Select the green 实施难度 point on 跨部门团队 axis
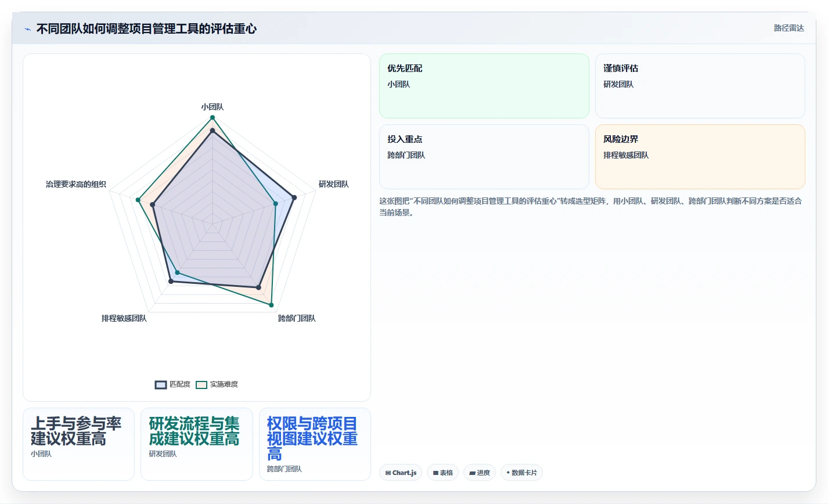The width and height of the screenshot is (828, 504). [271, 304]
